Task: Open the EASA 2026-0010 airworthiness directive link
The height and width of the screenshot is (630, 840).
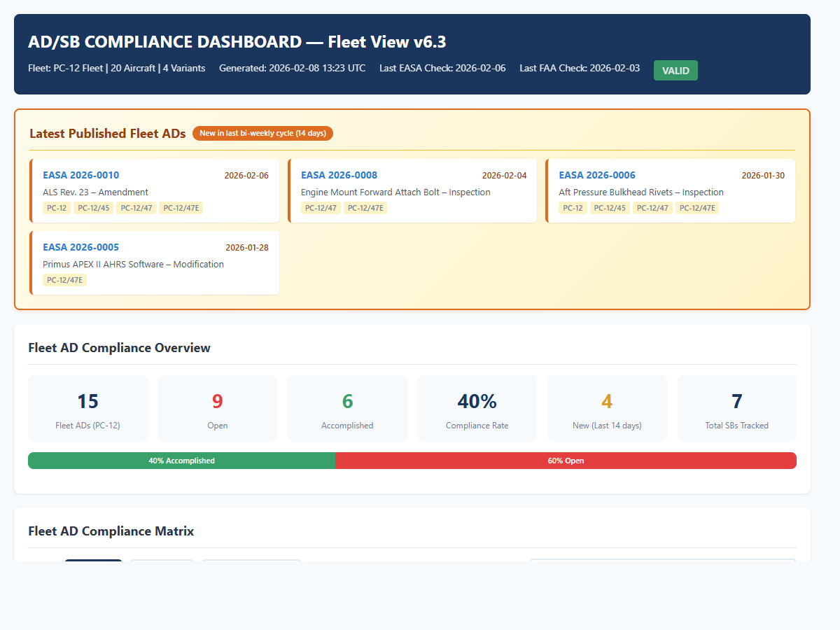Action: (80, 175)
